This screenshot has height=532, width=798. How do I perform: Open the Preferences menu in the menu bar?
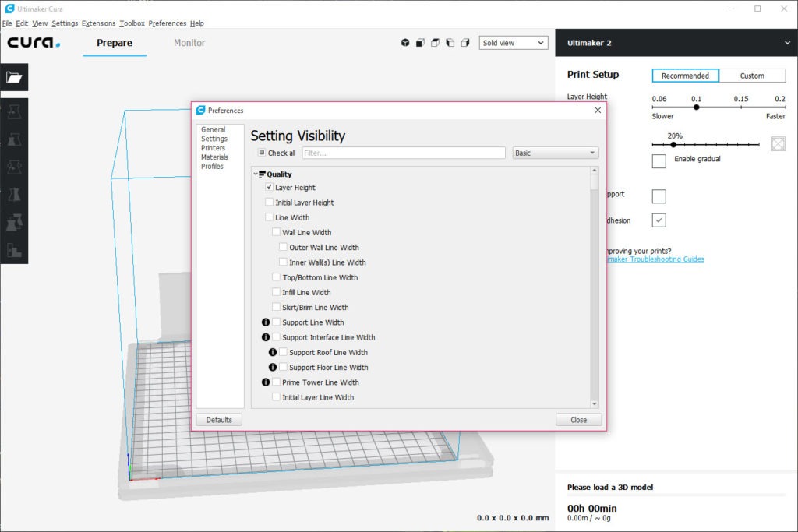tap(168, 23)
